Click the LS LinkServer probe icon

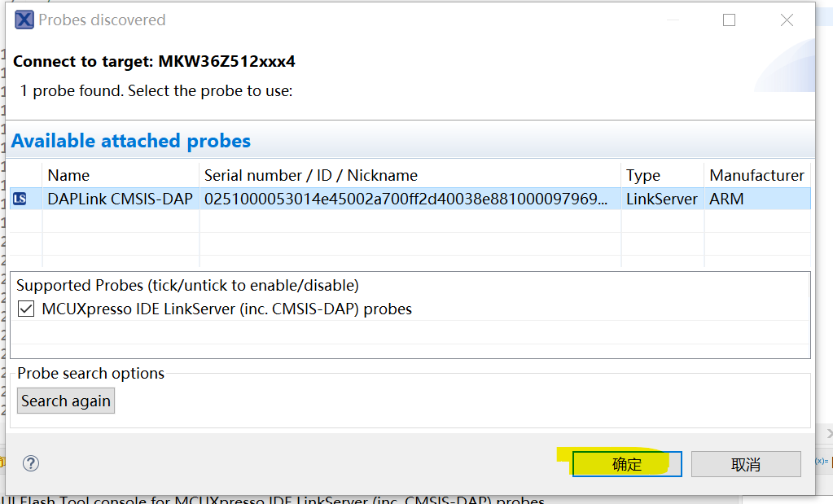pyautogui.click(x=20, y=199)
